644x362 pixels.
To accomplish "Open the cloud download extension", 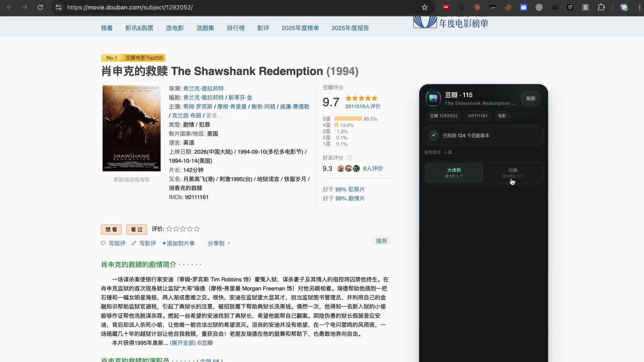I will pos(554,7).
